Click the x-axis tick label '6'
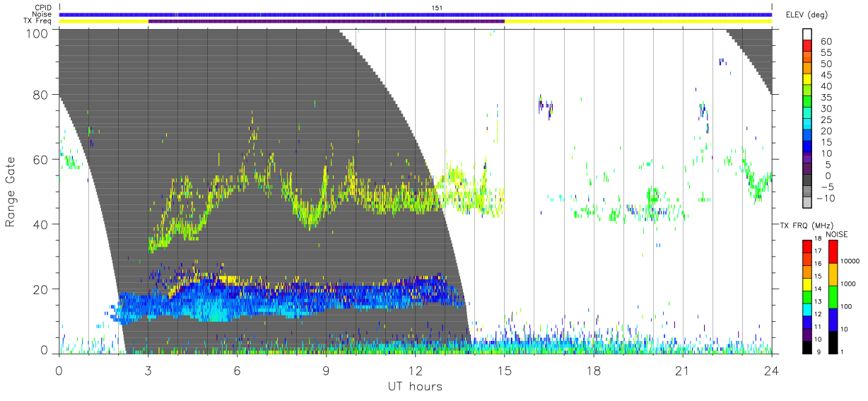The image size is (868, 401). (237, 370)
